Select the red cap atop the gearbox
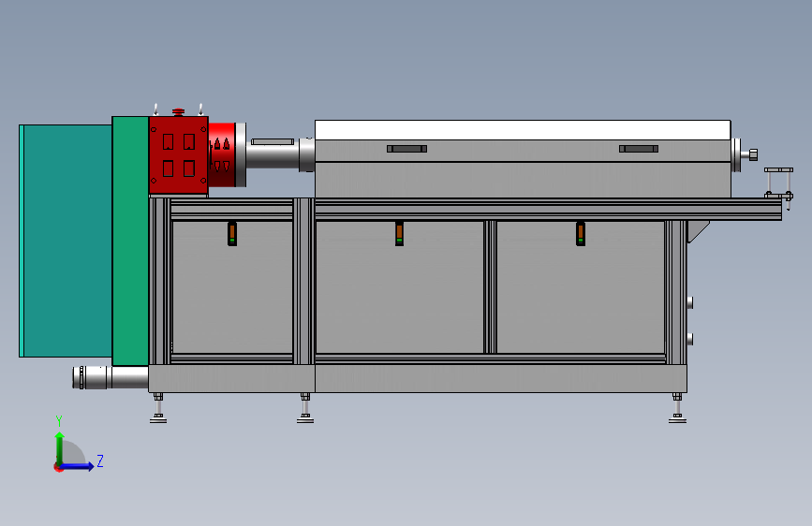 [x=178, y=111]
